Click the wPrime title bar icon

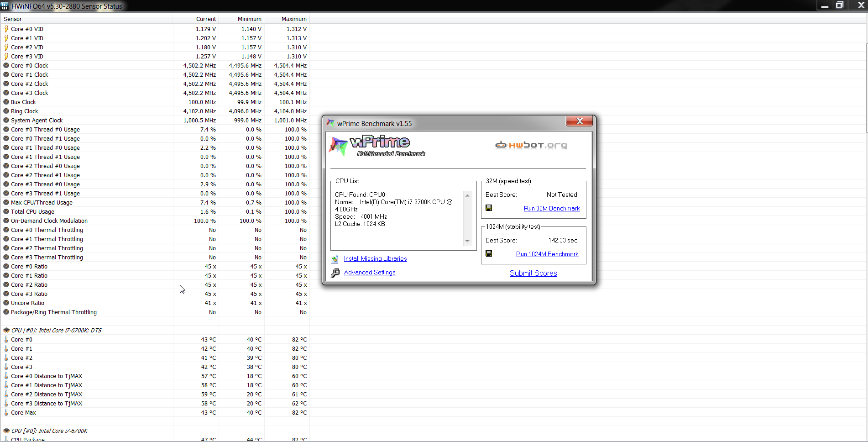tap(331, 123)
